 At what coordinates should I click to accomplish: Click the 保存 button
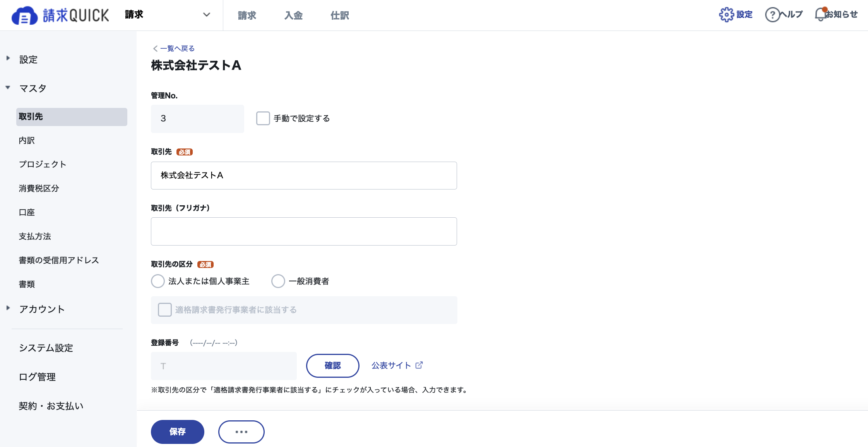click(178, 432)
